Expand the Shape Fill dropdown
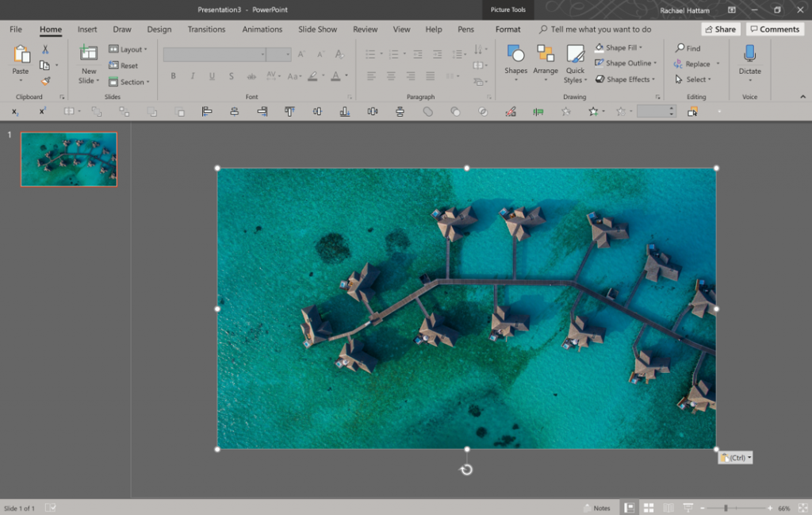Image resolution: width=812 pixels, height=515 pixels. point(641,48)
